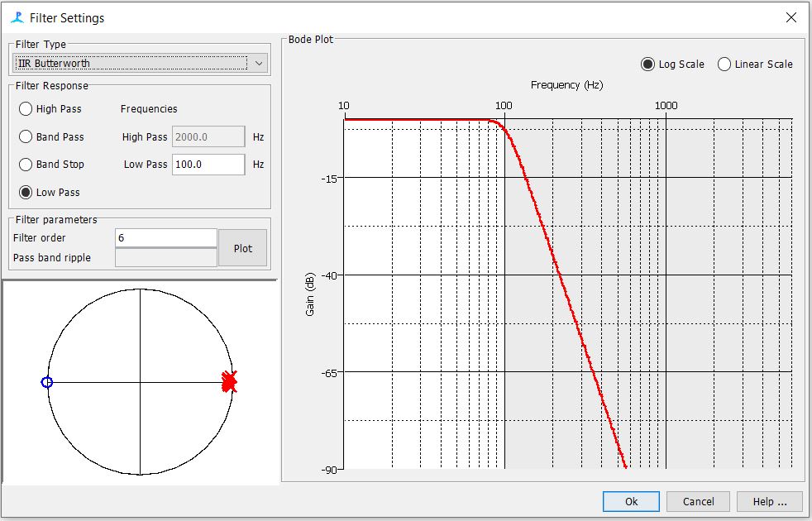Click the Filter order input field
Image resolution: width=812 pixels, height=521 pixels.
coord(165,238)
